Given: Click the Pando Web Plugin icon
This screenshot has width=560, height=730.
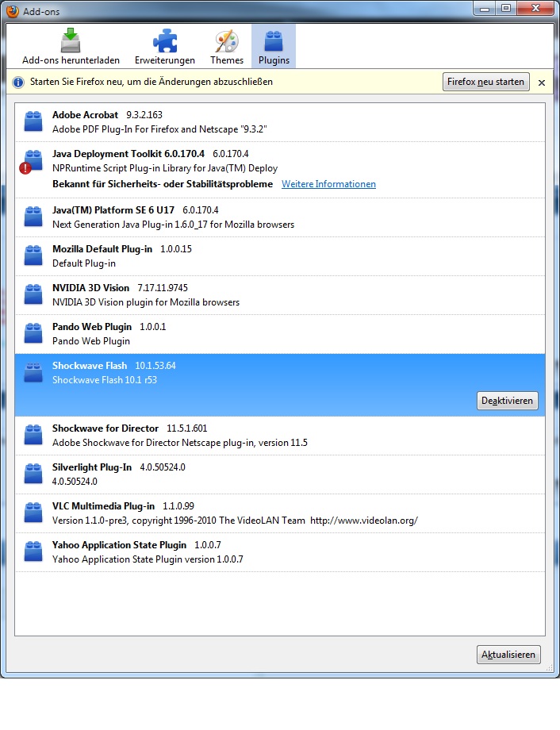Looking at the screenshot, I should click(33, 333).
